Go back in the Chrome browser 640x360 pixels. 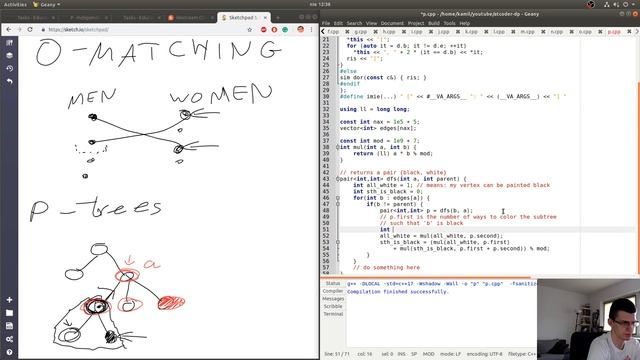9,29
